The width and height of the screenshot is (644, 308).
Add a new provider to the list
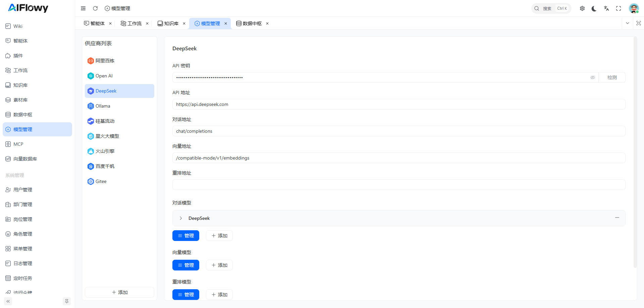[119, 292]
